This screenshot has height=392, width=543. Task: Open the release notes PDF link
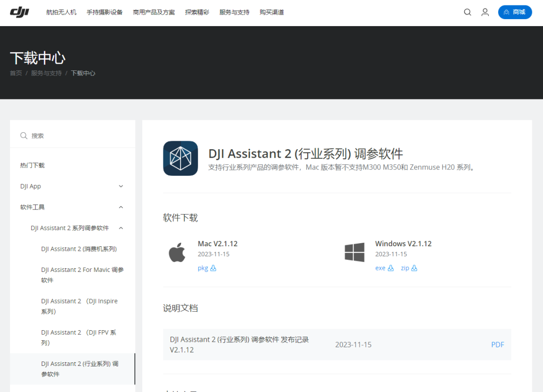click(498, 345)
